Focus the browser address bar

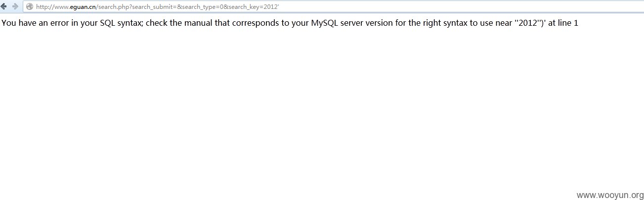(334, 7)
